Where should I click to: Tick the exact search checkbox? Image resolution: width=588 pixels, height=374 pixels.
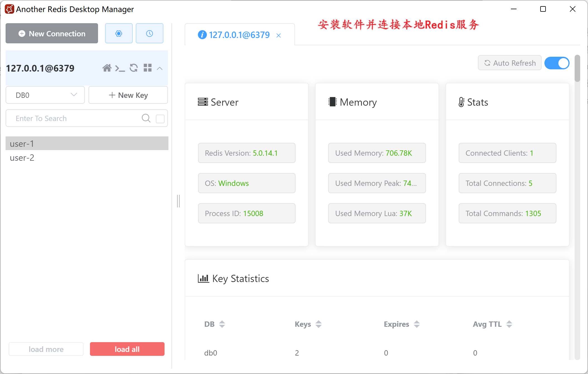160,119
